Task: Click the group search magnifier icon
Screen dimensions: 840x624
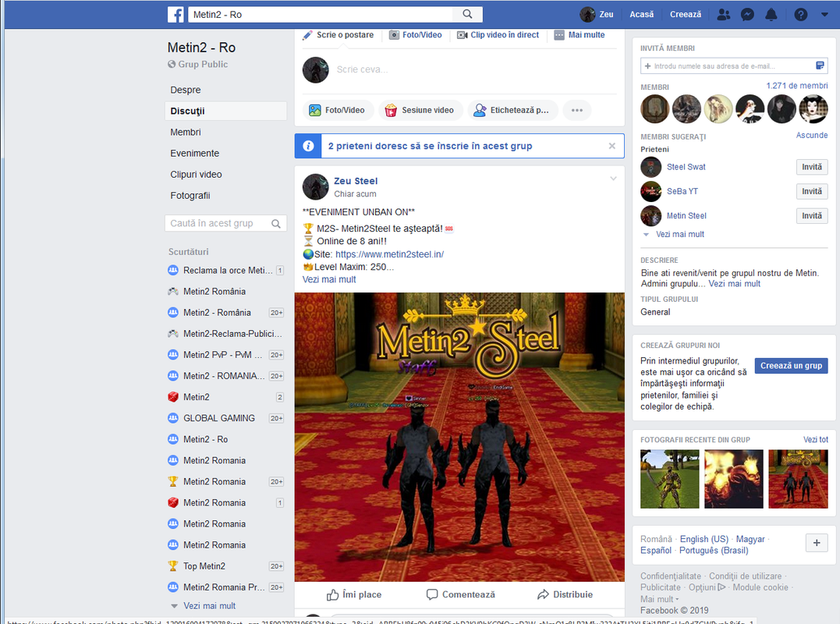Action: 276,223
